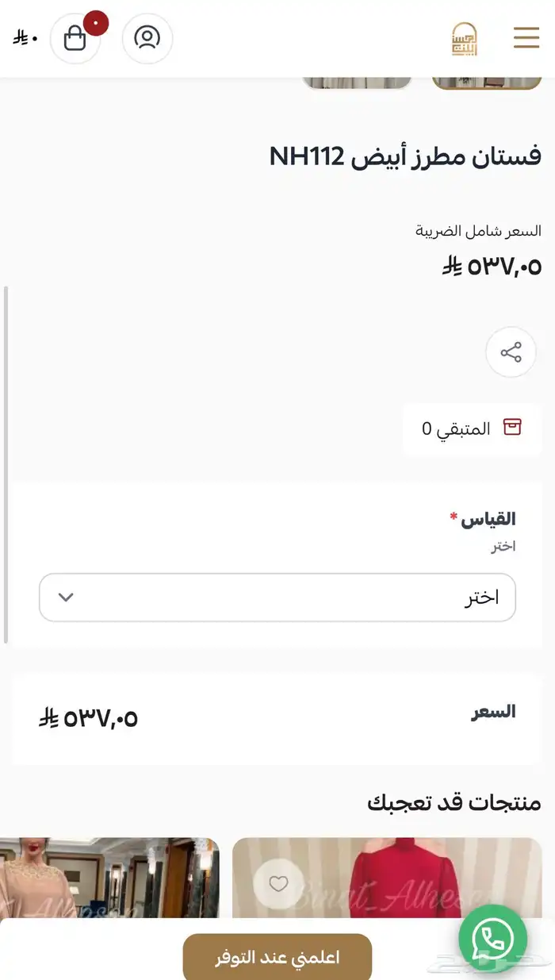Open the shopping bag cart

75,38
